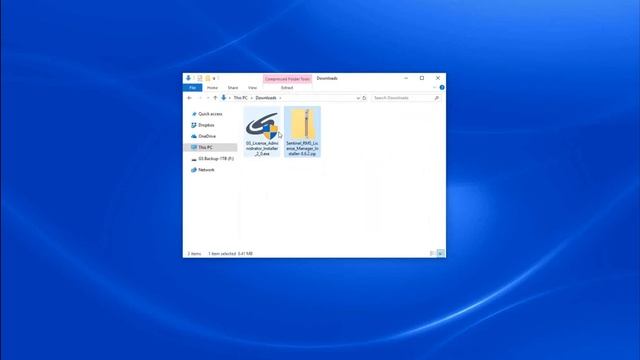Viewport: 640px width, 360px height.
Task: Open the Extract ribbon tab
Action: [x=287, y=88]
